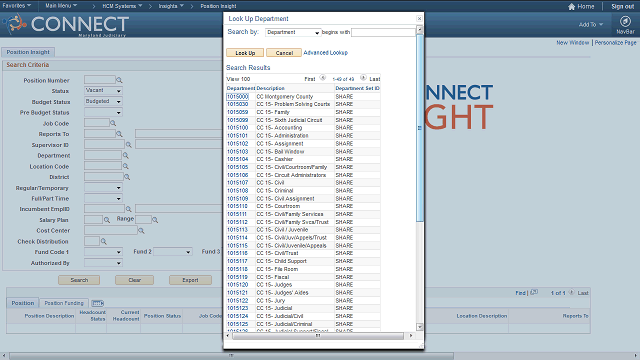Click Find link in results grid
This screenshot has width=640, height=360.
point(520,293)
